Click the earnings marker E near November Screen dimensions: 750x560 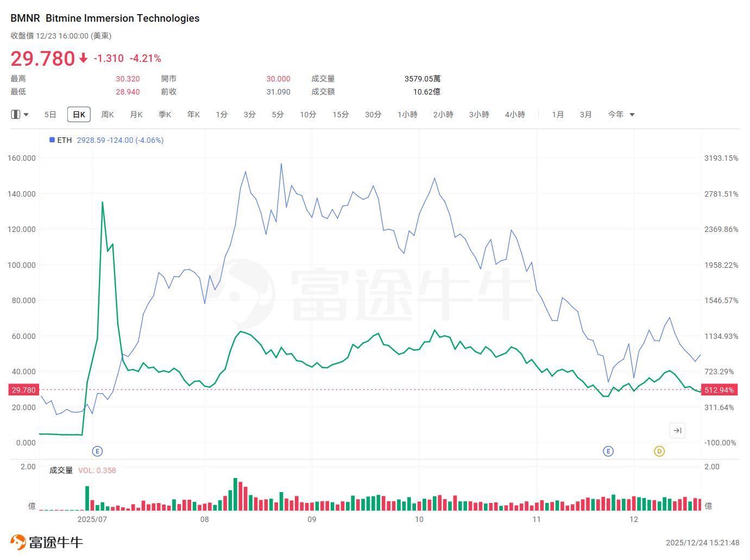(x=608, y=451)
